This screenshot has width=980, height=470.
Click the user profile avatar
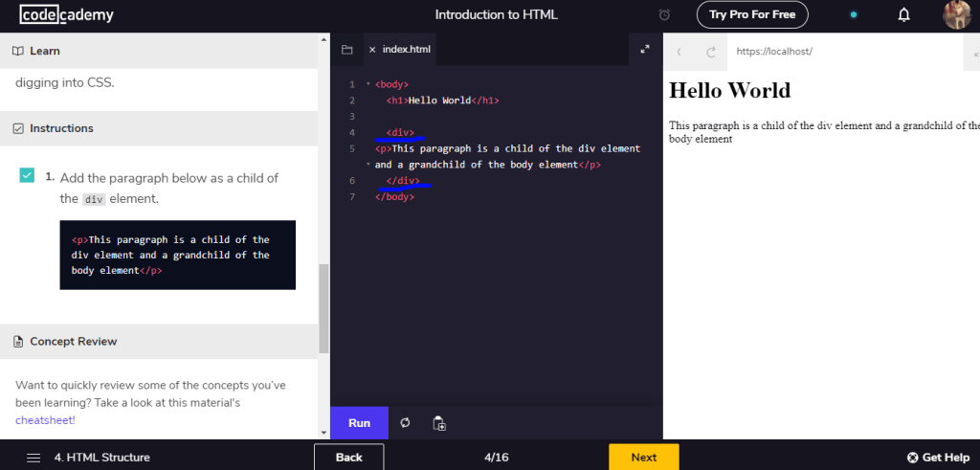coord(957,14)
